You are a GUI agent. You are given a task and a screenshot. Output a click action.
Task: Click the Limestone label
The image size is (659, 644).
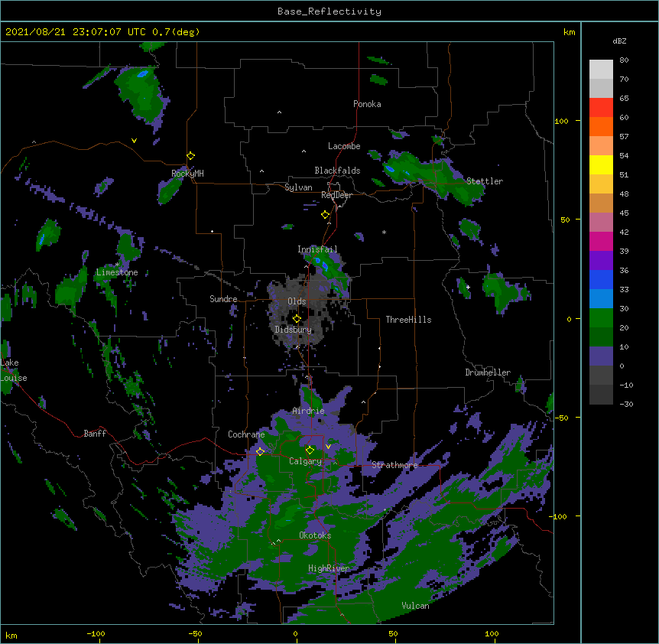click(117, 272)
